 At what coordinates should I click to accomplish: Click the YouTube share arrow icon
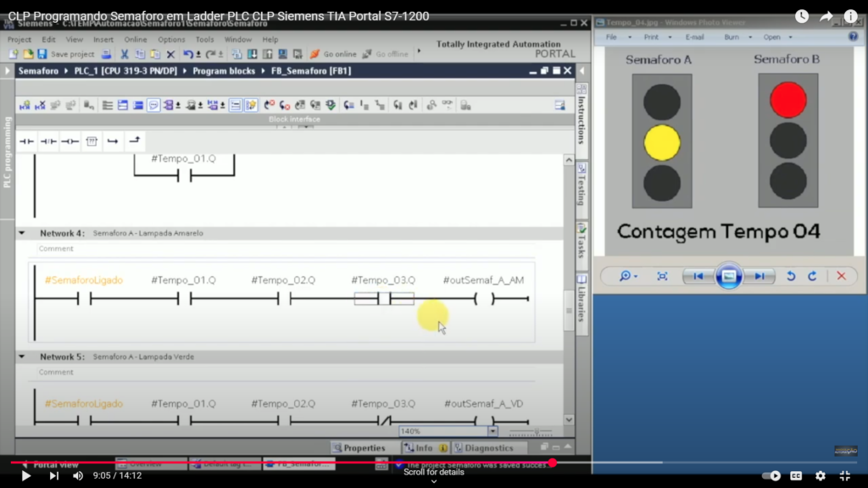point(826,17)
